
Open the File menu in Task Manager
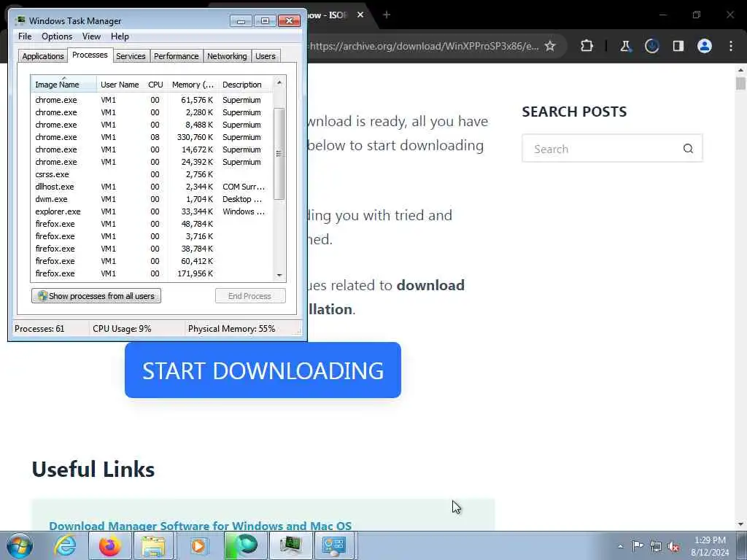pyautogui.click(x=25, y=36)
